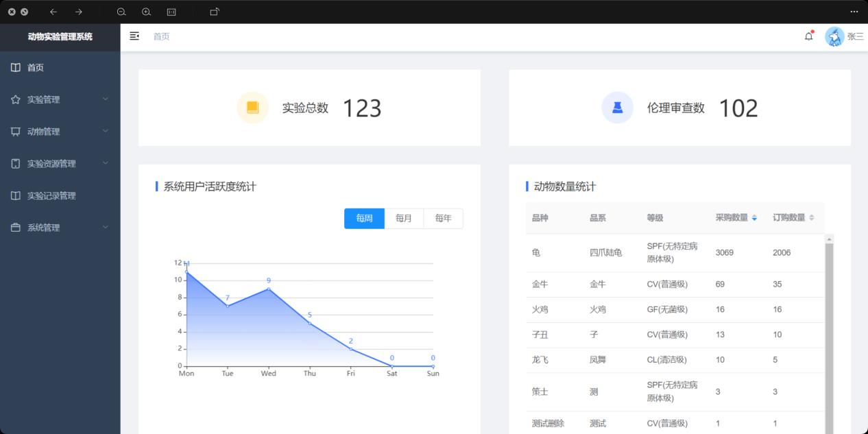Click the notification bell icon
Screen dimensions: 868x434
[809, 36]
